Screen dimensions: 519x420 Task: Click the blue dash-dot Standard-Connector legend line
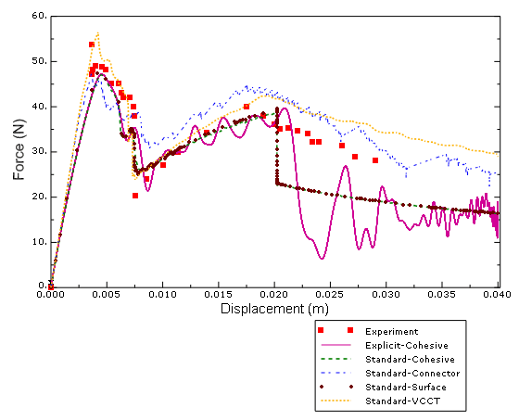[x=335, y=373]
